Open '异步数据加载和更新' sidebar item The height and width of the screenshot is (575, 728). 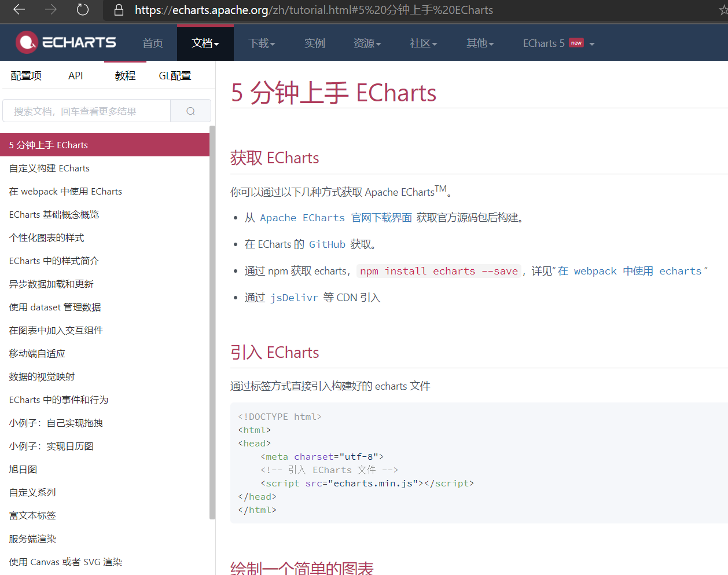pos(105,284)
